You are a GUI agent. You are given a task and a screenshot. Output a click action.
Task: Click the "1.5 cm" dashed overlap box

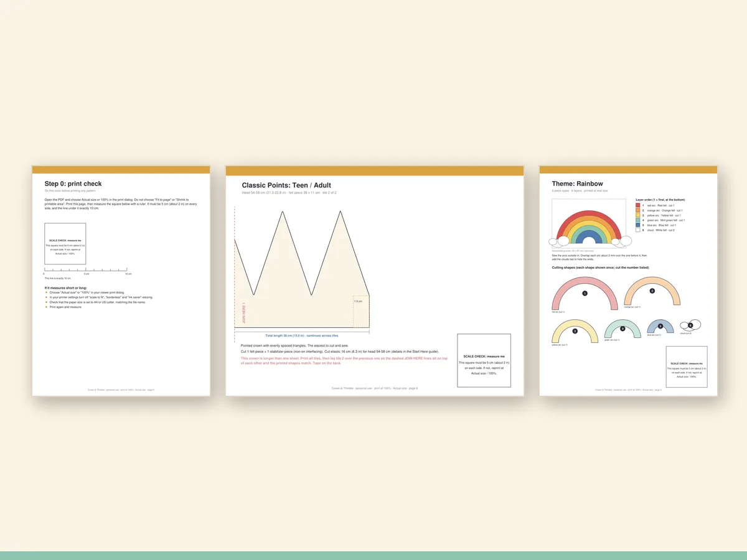360,310
